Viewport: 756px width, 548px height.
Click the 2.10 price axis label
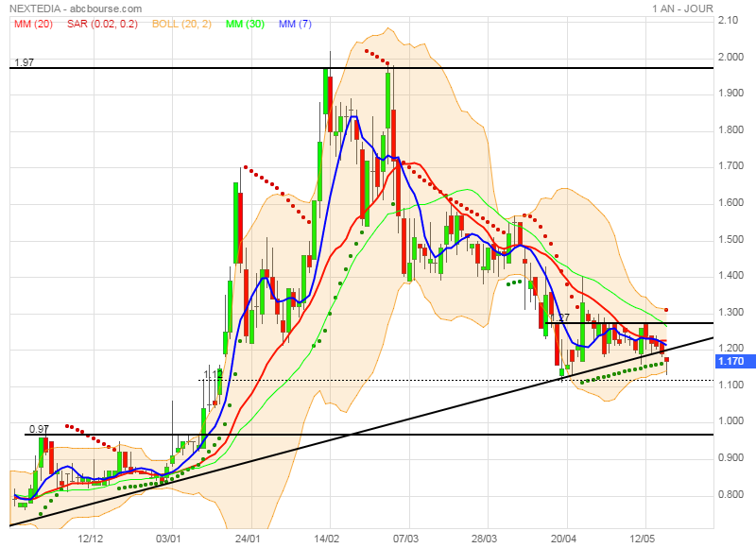coord(728,20)
